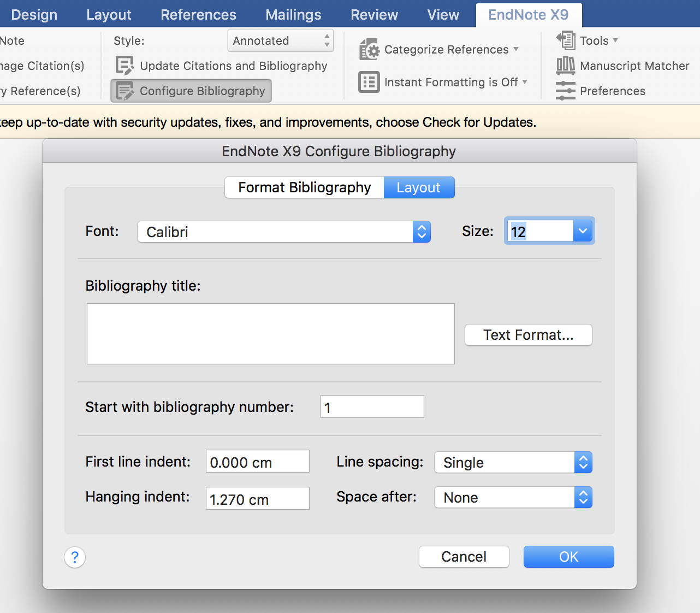Open the Review ribbon tab

[x=374, y=15]
